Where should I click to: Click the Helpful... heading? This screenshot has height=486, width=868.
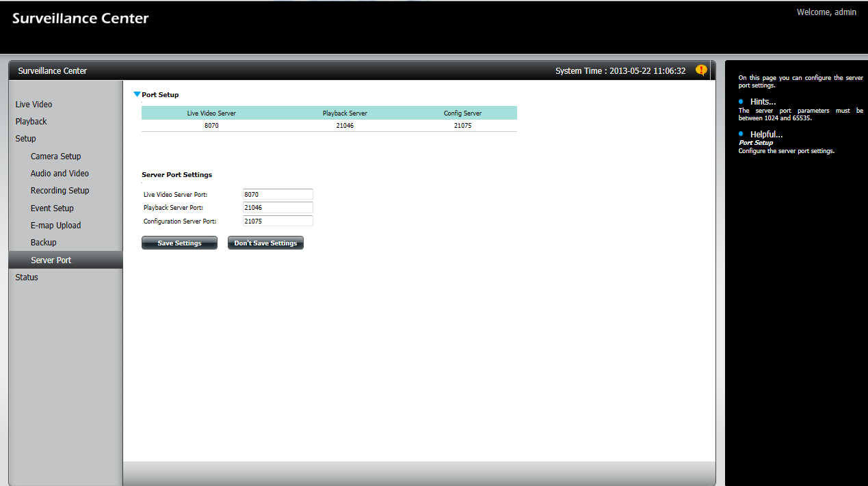(x=766, y=134)
